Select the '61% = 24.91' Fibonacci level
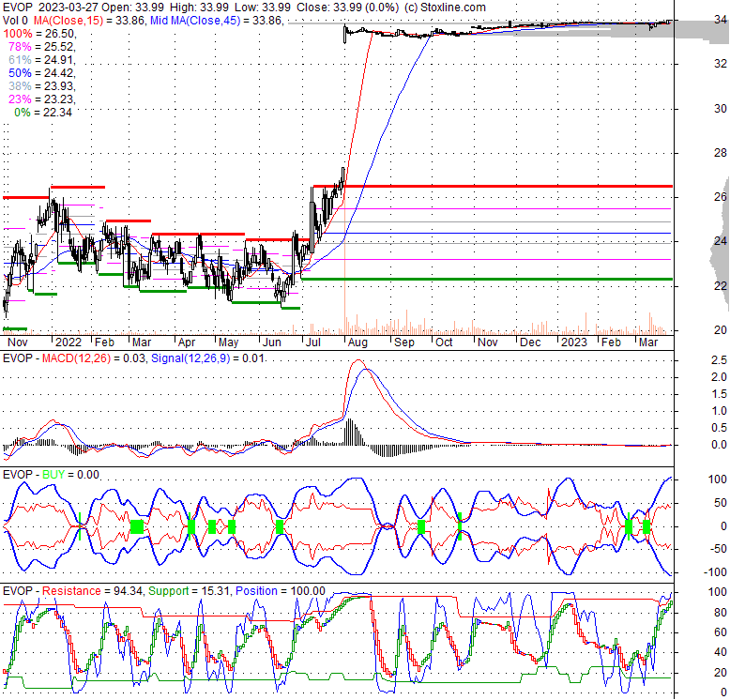This screenshot has height=700, width=730. pyautogui.click(x=41, y=59)
